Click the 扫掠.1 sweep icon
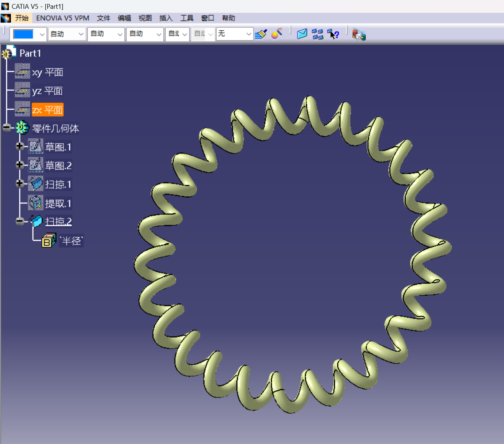Viewport: 504px width, 444px height. pyautogui.click(x=36, y=184)
